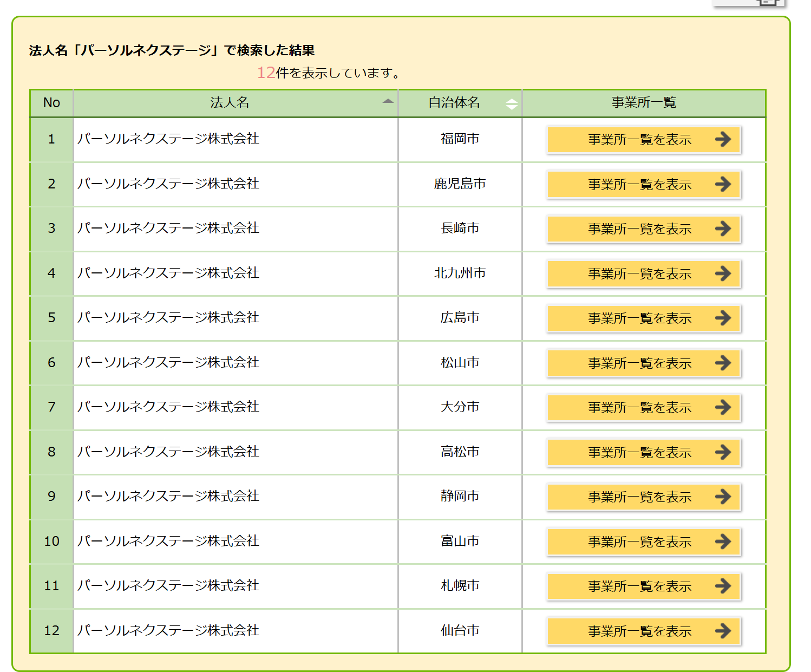Click the 事業所一覧 column header

[644, 103]
